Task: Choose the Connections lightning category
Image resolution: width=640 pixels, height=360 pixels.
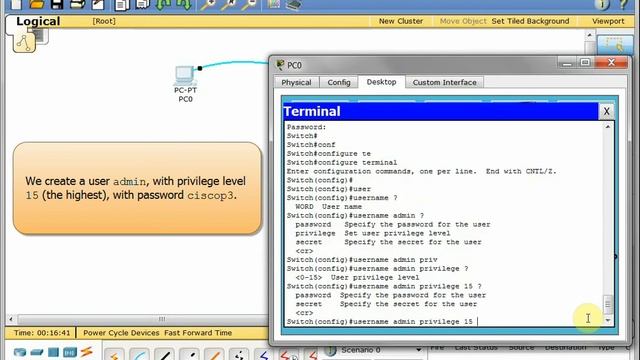Action: click(x=87, y=351)
